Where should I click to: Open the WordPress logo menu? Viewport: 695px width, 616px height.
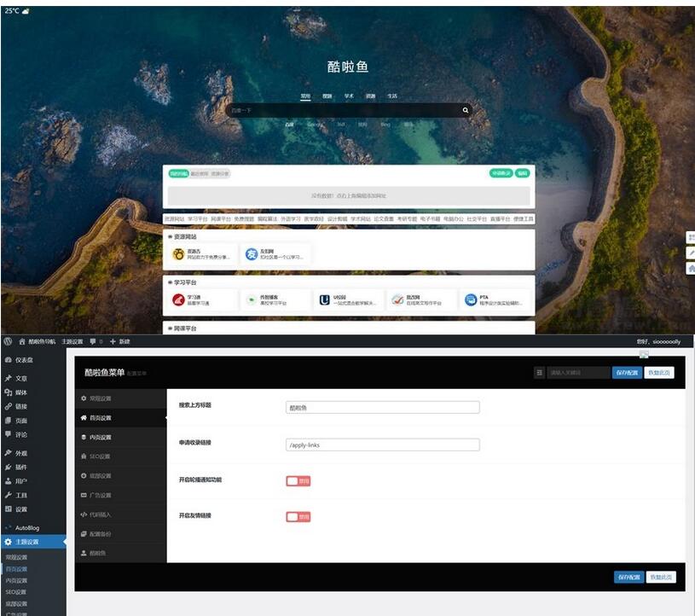click(9, 341)
